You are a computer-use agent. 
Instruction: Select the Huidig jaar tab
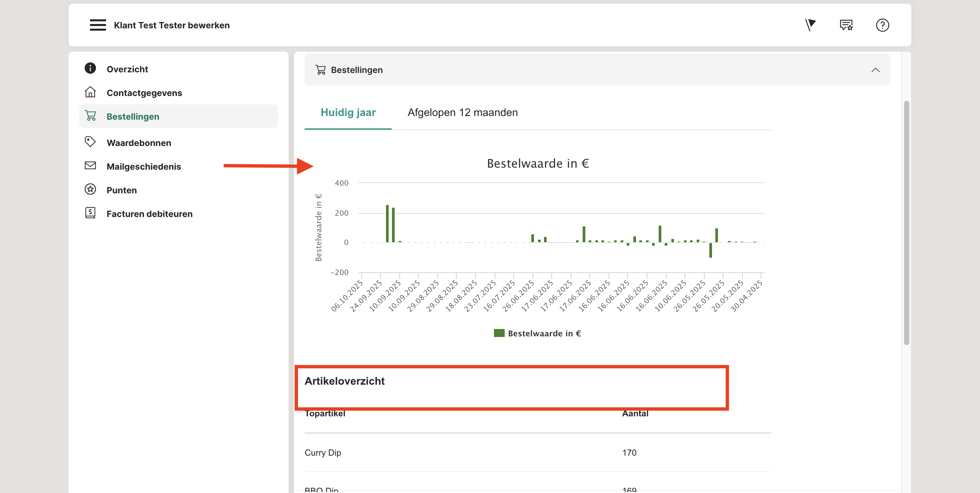(x=348, y=113)
